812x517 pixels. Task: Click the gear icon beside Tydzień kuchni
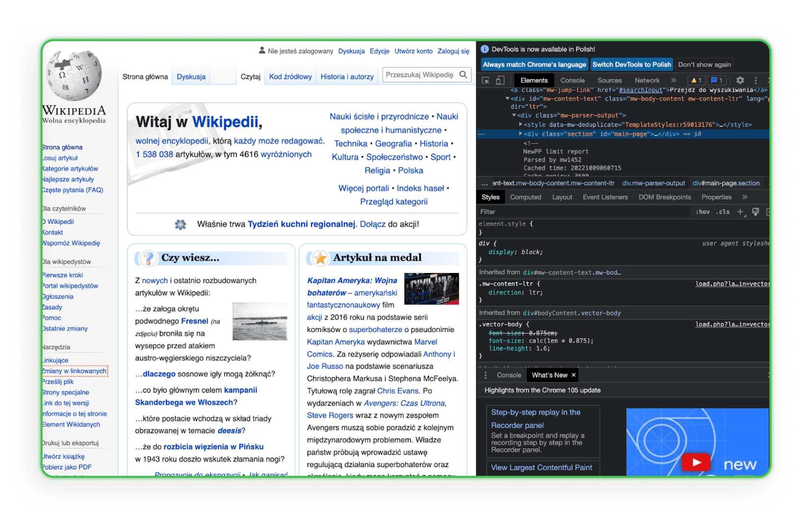click(181, 224)
